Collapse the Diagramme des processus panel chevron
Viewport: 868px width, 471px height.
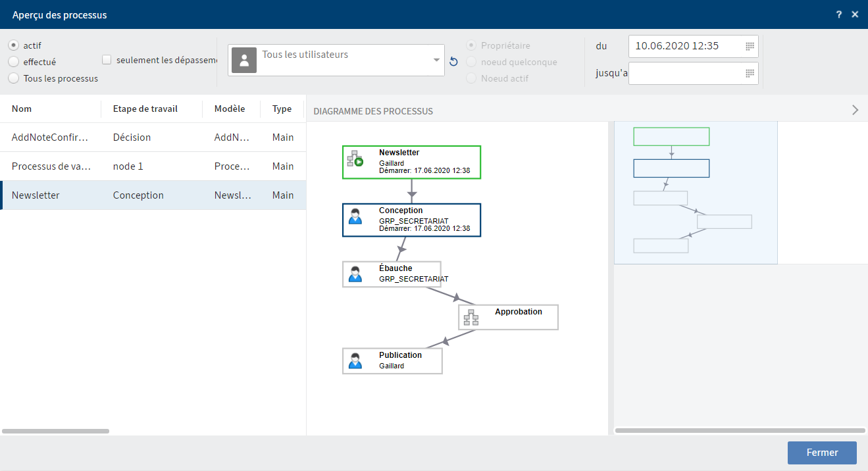coord(855,110)
